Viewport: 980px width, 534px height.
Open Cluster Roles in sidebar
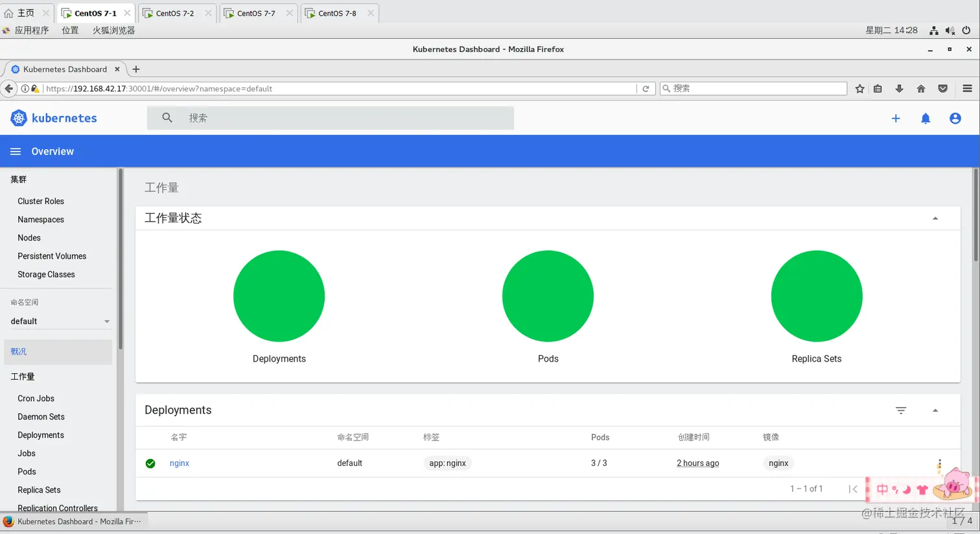point(41,202)
